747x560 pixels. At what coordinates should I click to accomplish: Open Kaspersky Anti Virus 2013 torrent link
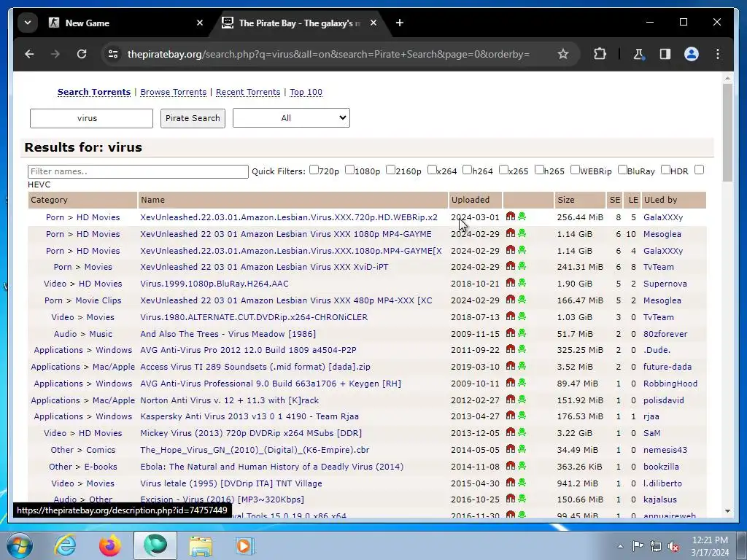click(x=249, y=416)
